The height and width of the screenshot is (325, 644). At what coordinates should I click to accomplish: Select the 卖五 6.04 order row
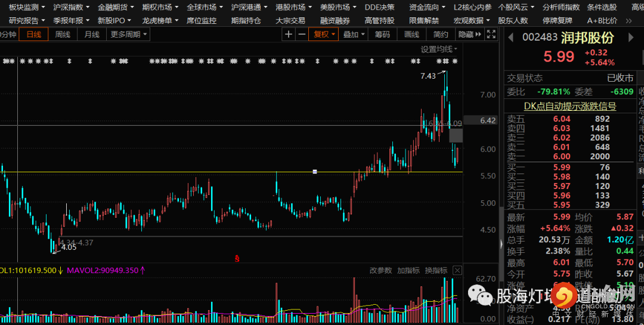[569, 119]
